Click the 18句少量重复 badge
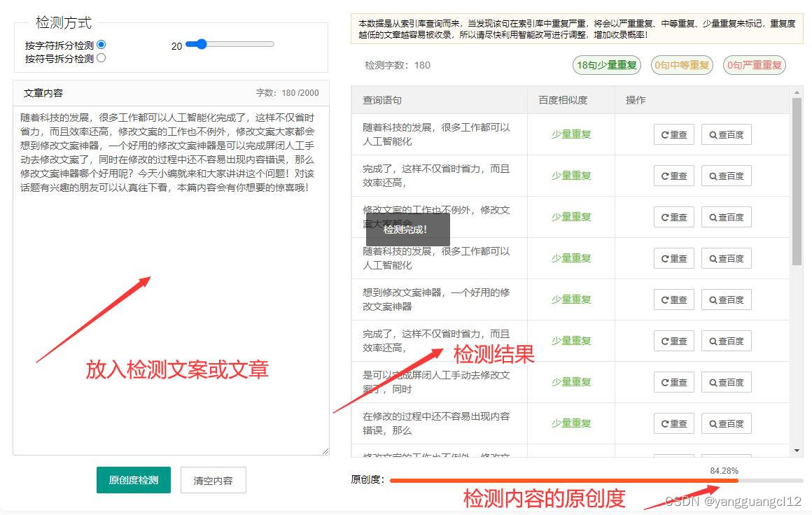The image size is (812, 515). (x=606, y=65)
